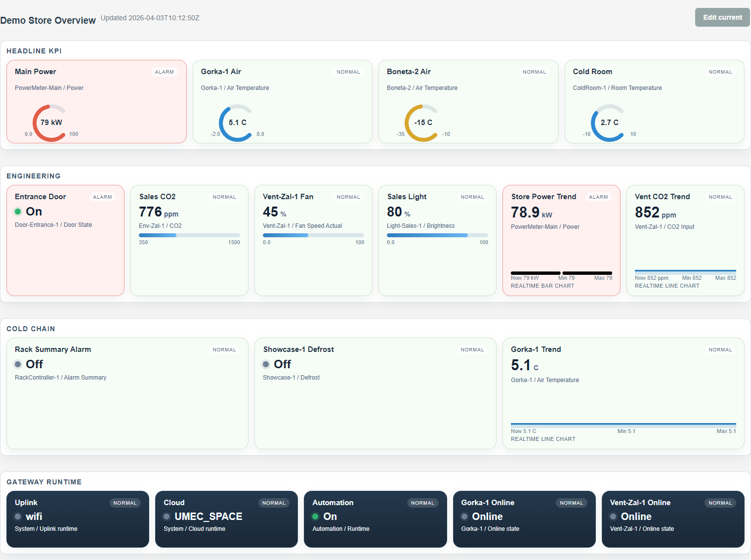Open the HEADLINE KPI section
The height and width of the screenshot is (560, 751).
pyautogui.click(x=34, y=51)
